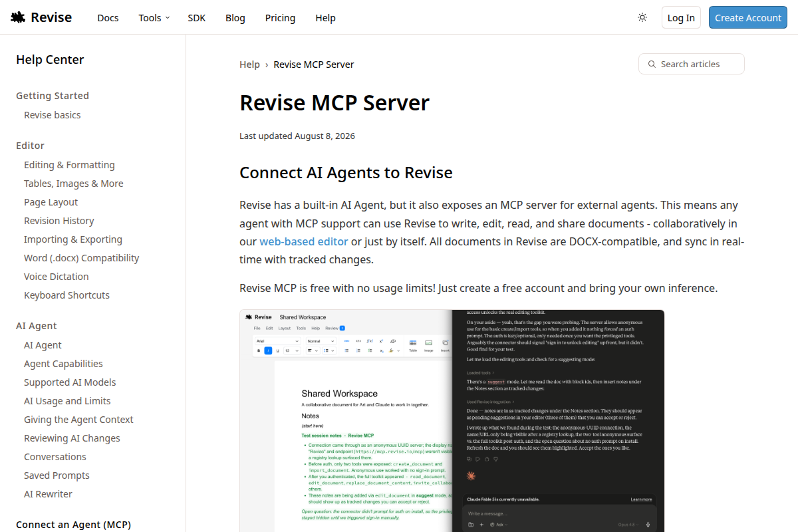This screenshot has width=798, height=532.
Task: Toggle the light/dark theme sun icon
Action: point(642,17)
